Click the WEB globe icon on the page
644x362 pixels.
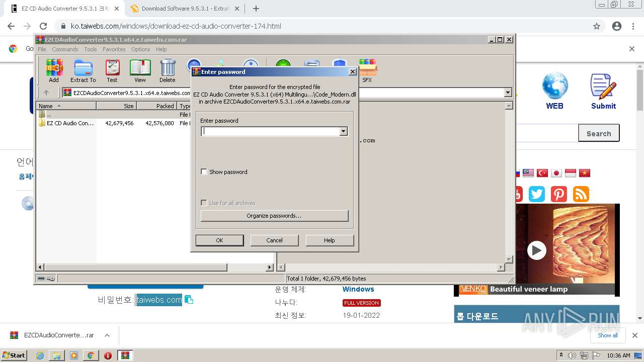[x=555, y=90]
